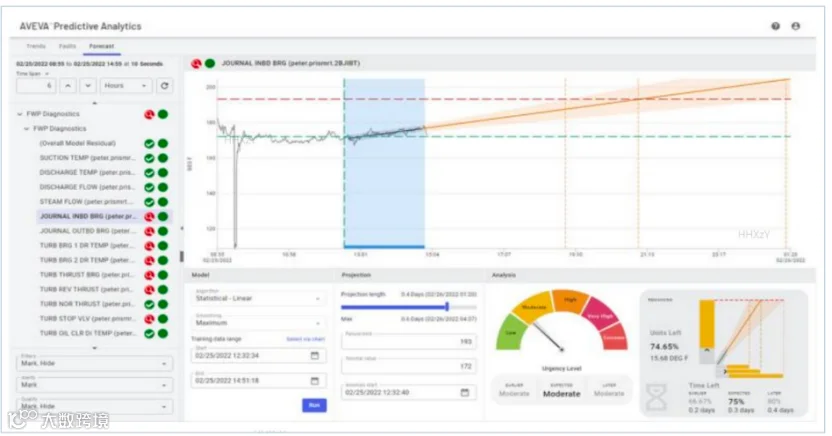
Task: Adjust the Projection length slider handle
Action: point(447,307)
